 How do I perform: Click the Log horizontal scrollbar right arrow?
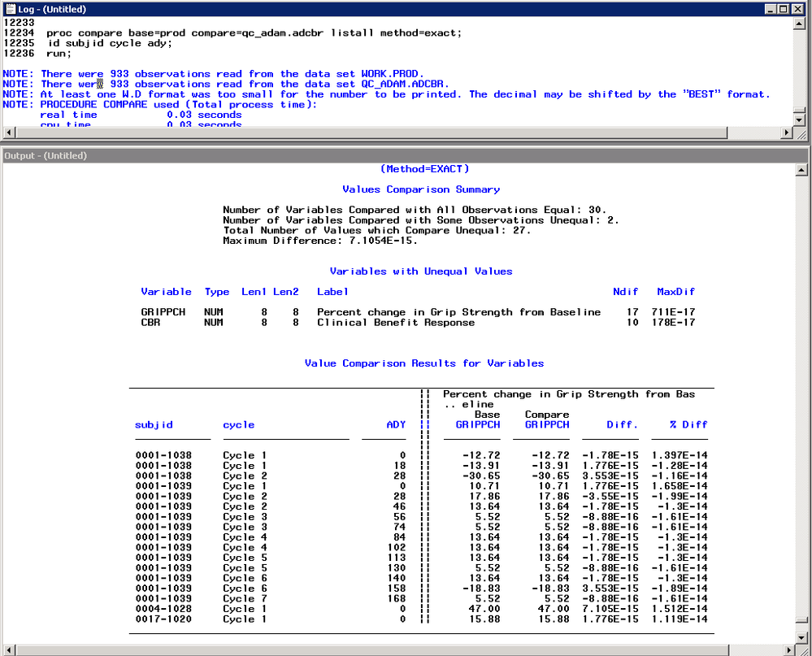785,132
